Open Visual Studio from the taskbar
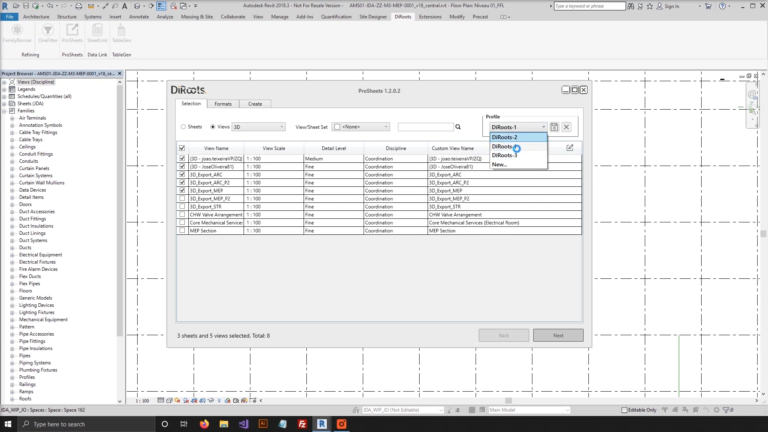 click(243, 424)
